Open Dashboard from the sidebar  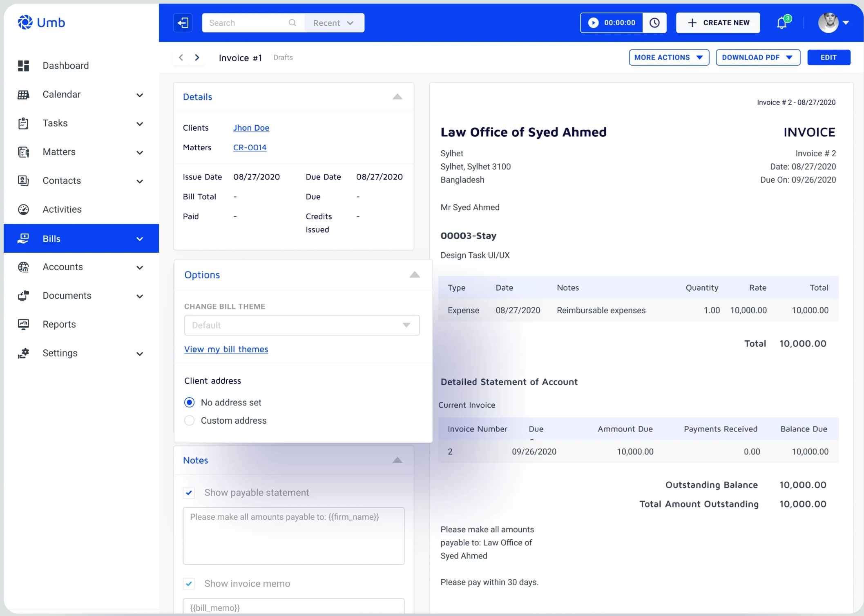coord(65,66)
